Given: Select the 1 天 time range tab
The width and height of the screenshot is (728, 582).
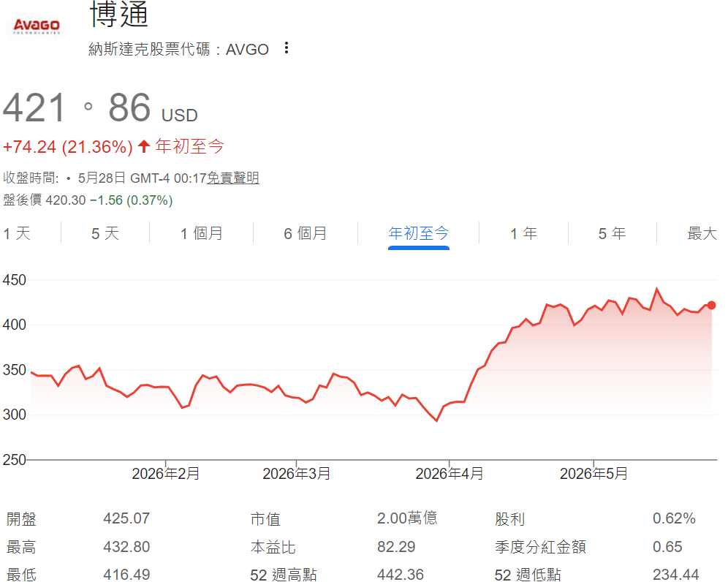Looking at the screenshot, I should (x=17, y=233).
